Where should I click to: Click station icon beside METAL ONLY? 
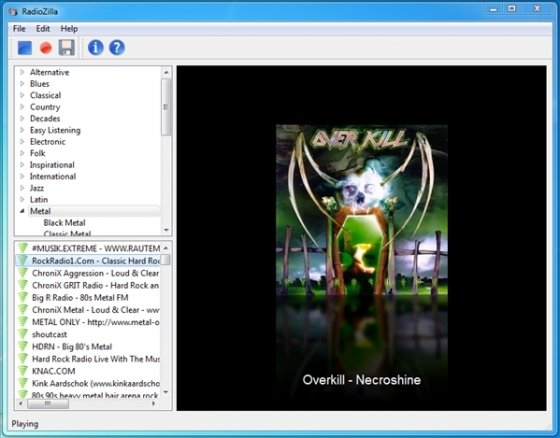pyautogui.click(x=23, y=322)
